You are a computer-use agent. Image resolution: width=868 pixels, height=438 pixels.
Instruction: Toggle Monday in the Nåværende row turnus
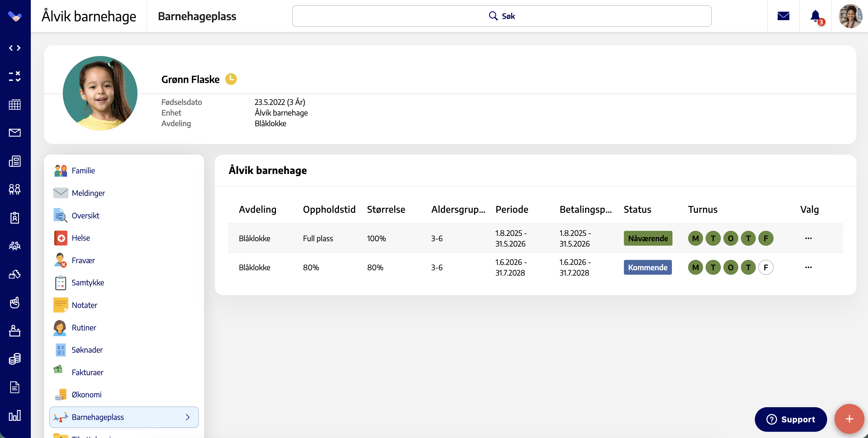click(695, 238)
